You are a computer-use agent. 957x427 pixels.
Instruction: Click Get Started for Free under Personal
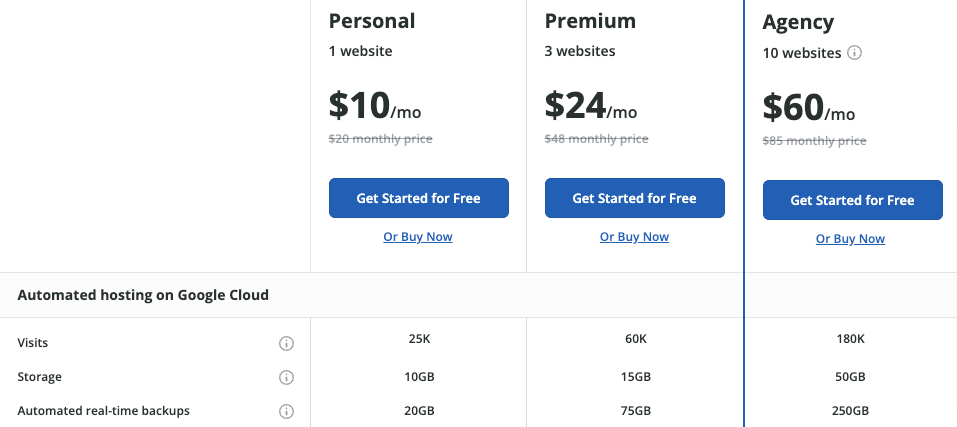coord(419,198)
